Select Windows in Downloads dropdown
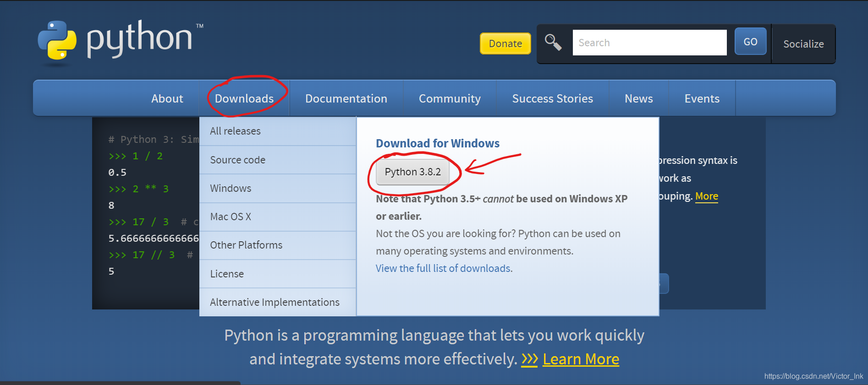The image size is (868, 385). click(278, 188)
